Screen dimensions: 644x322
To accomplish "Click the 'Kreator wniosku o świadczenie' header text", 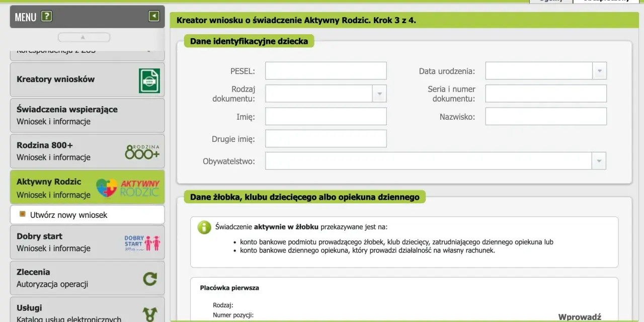I will point(296,21).
